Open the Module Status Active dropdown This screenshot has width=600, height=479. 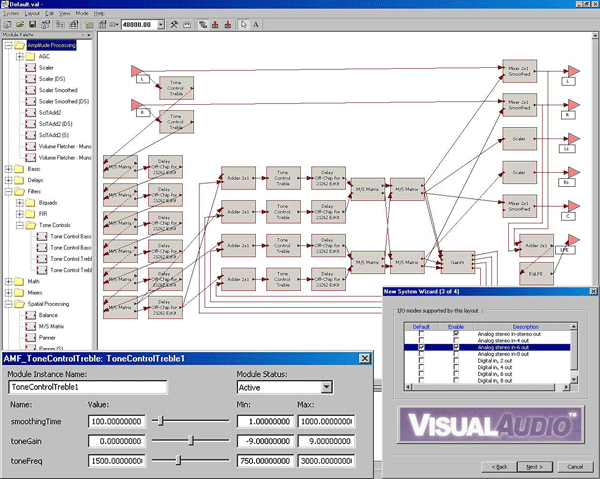pos(326,387)
